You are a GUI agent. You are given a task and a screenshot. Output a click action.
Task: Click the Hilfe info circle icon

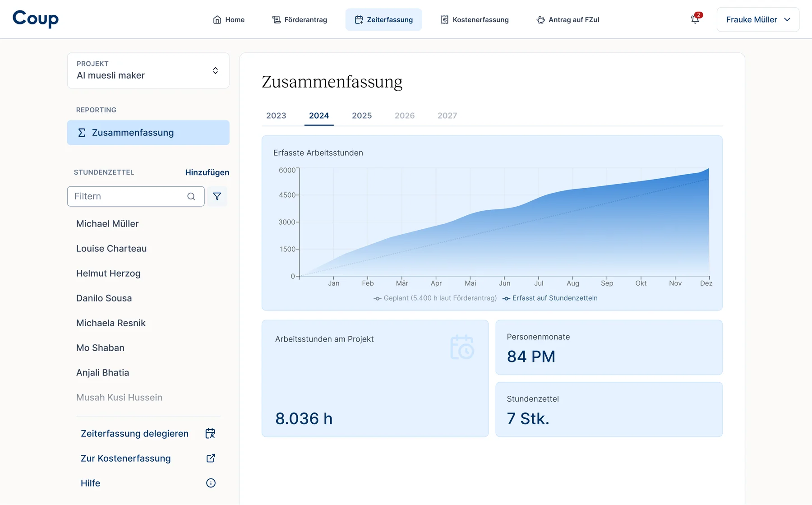(x=211, y=483)
